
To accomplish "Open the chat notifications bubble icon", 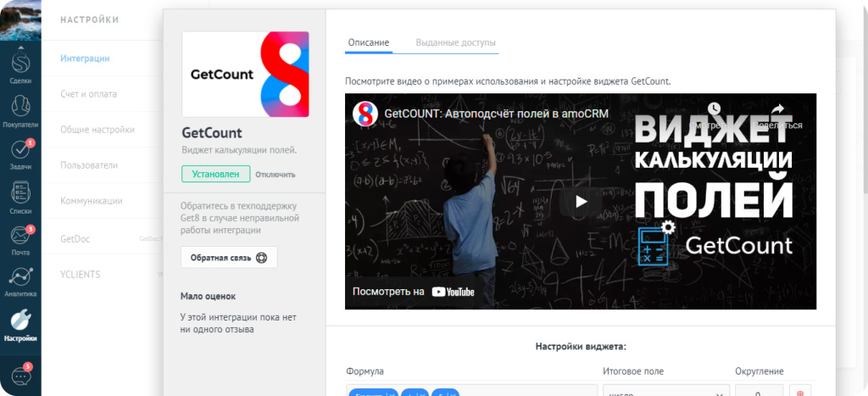I will 20,376.
